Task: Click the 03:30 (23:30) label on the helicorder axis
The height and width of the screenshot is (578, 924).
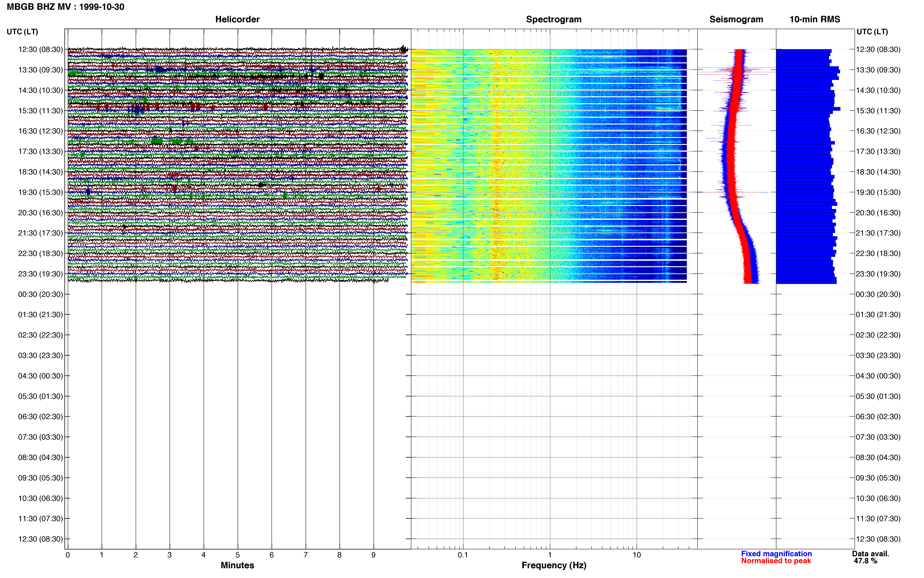Action: coord(41,356)
